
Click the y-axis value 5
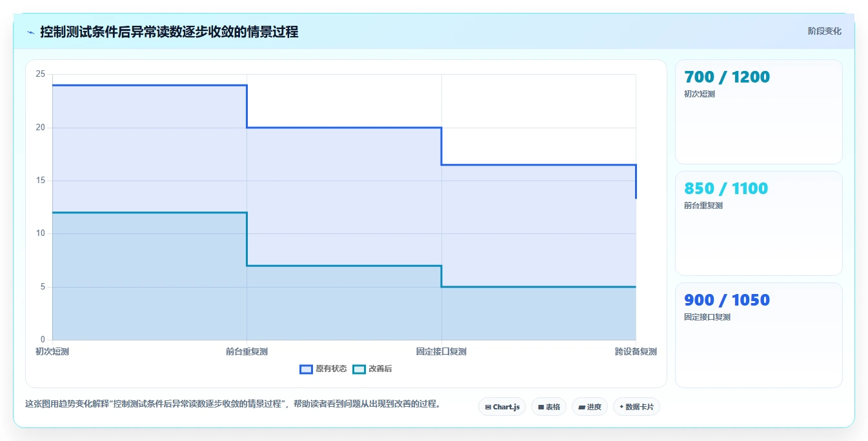click(x=43, y=287)
